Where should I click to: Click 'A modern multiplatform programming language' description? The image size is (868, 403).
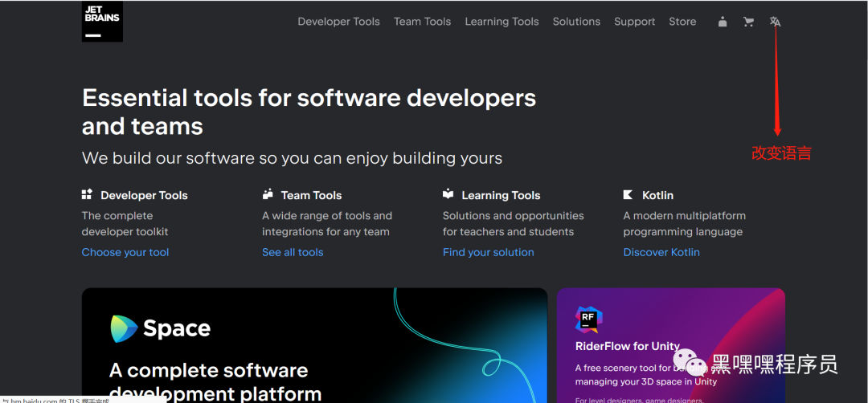click(x=684, y=223)
